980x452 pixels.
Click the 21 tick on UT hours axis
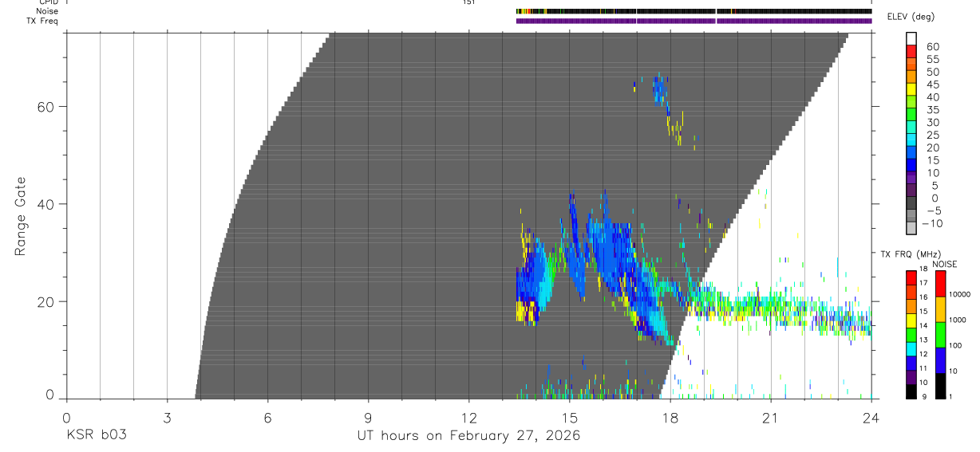pyautogui.click(x=771, y=417)
